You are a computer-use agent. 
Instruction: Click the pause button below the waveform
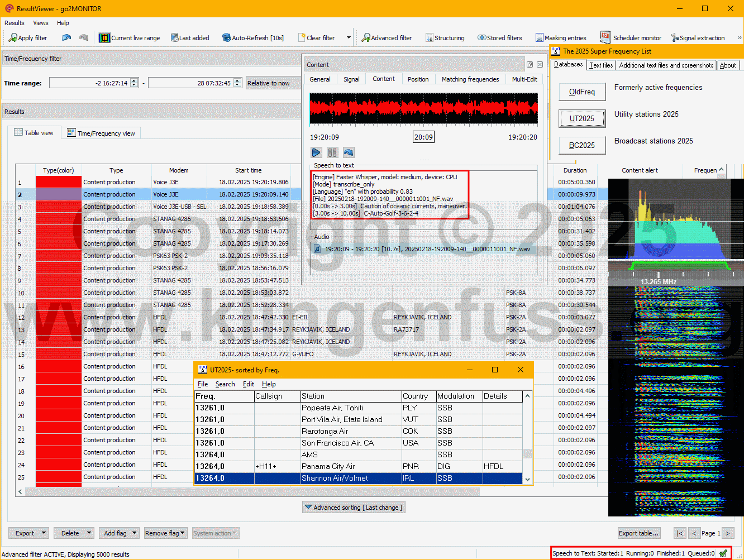(332, 152)
